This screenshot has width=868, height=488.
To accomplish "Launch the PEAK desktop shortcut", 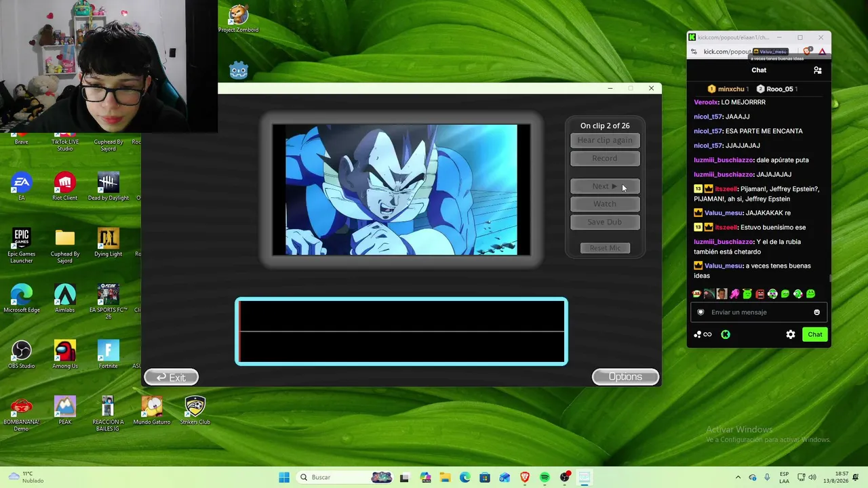I will pos(65,410).
